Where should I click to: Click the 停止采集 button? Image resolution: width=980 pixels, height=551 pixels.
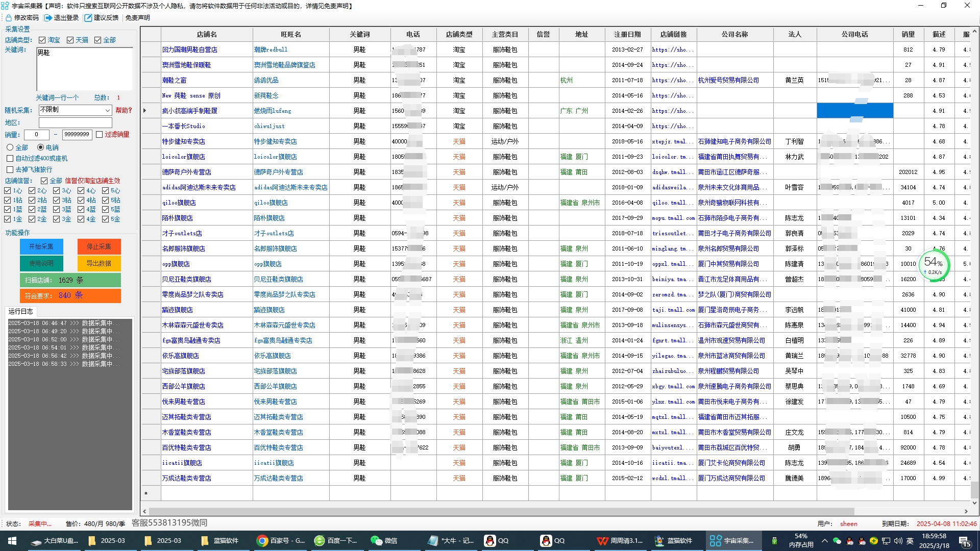click(x=99, y=247)
